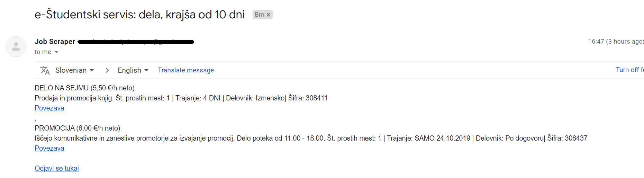The height and width of the screenshot is (178, 644).
Task: Click the 'PROMOCIJA (6,00 €/h neto)' title text
Action: [78, 128]
